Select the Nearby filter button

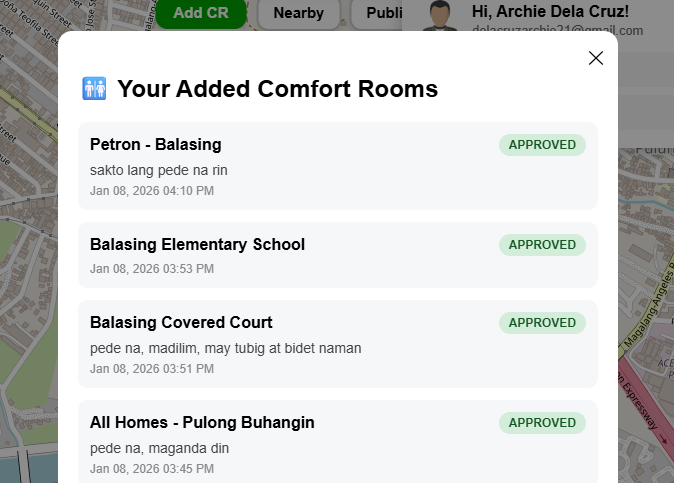coord(298,13)
